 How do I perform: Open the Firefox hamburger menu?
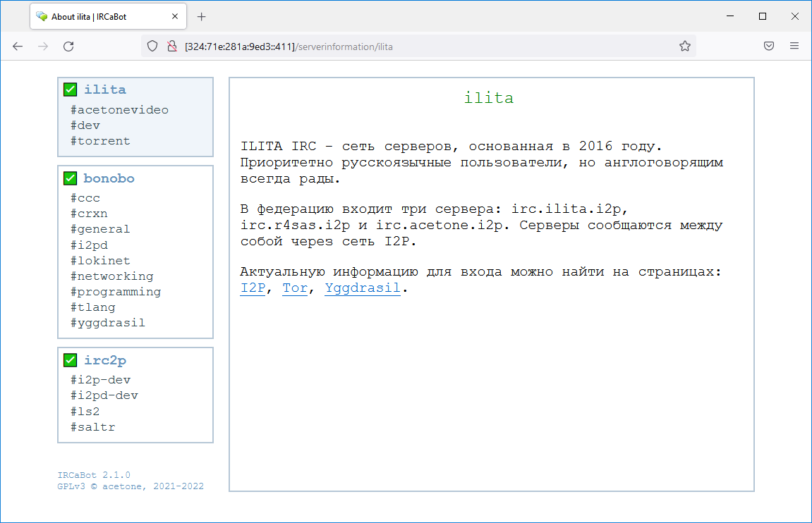(x=794, y=47)
